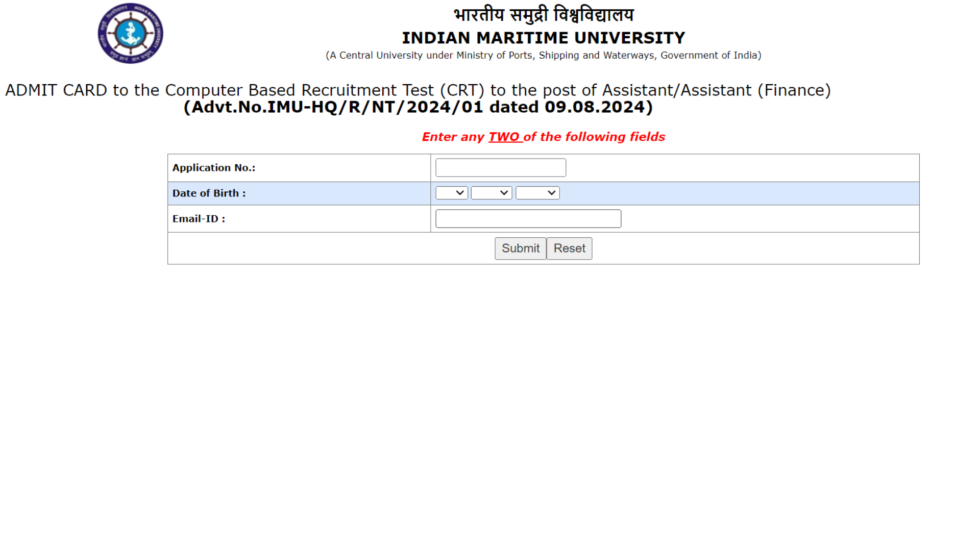Click the 'INDIAN MARITIME UNIVERSITY' heading
The image size is (980, 551).
coord(544,38)
